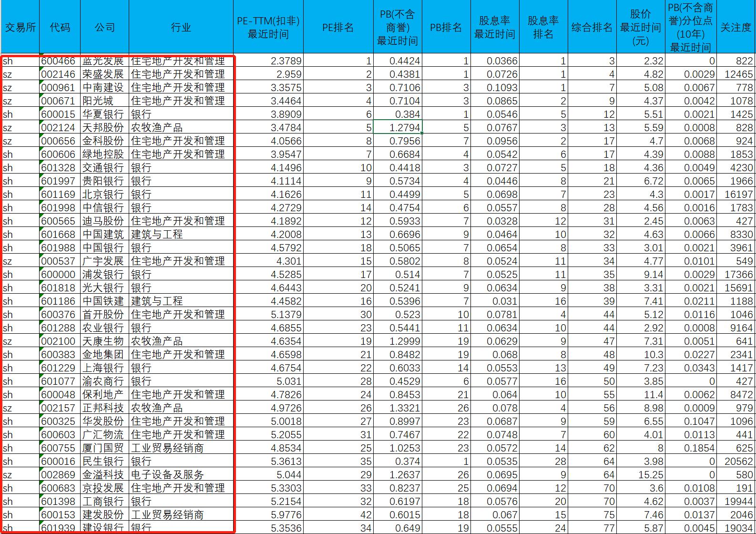
Task: Click the 公司 column header
Action: click(105, 27)
